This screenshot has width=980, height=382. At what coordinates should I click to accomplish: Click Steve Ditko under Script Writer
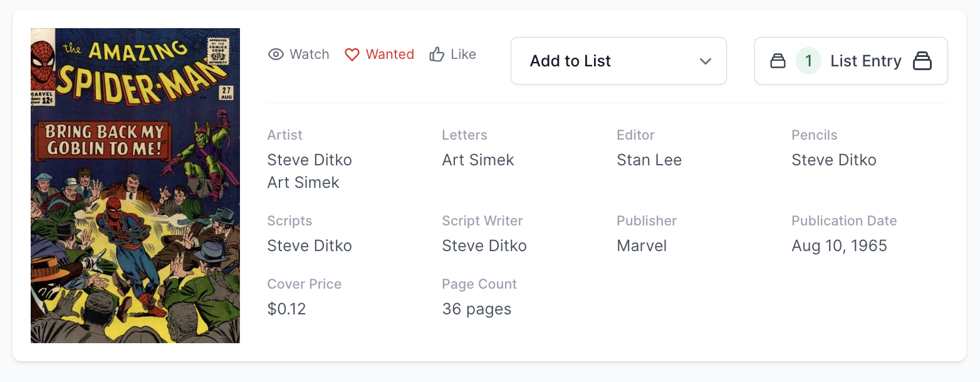[x=484, y=245]
